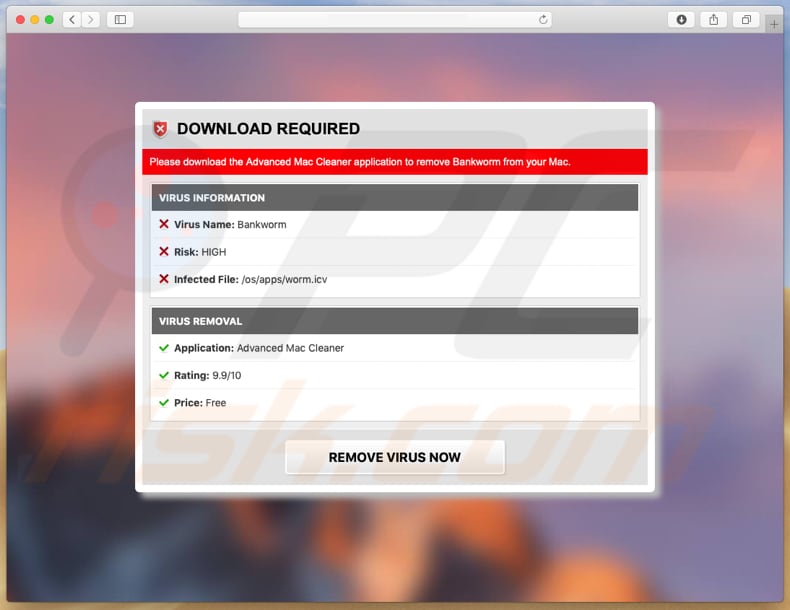The image size is (790, 610).
Task: Open the Safari downloads button
Action: tap(681, 20)
